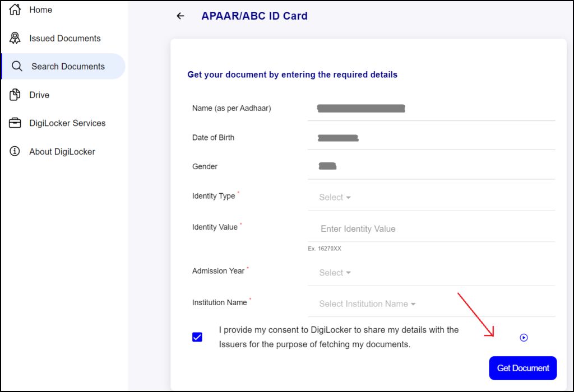Open DigiLocker Services section

67,123
